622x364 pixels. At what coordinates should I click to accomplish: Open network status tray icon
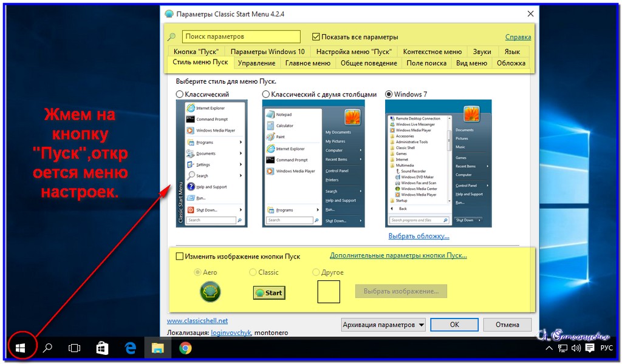562,348
